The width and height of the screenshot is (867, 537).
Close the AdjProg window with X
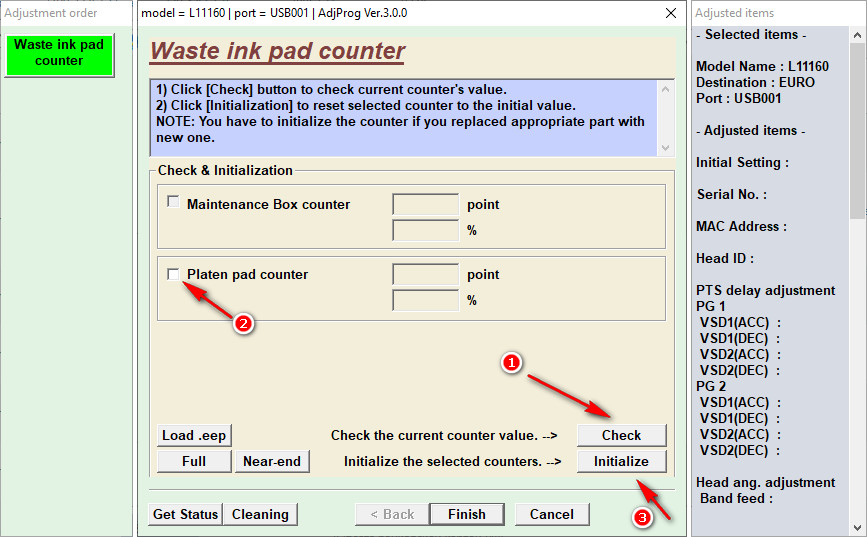pyautogui.click(x=670, y=13)
